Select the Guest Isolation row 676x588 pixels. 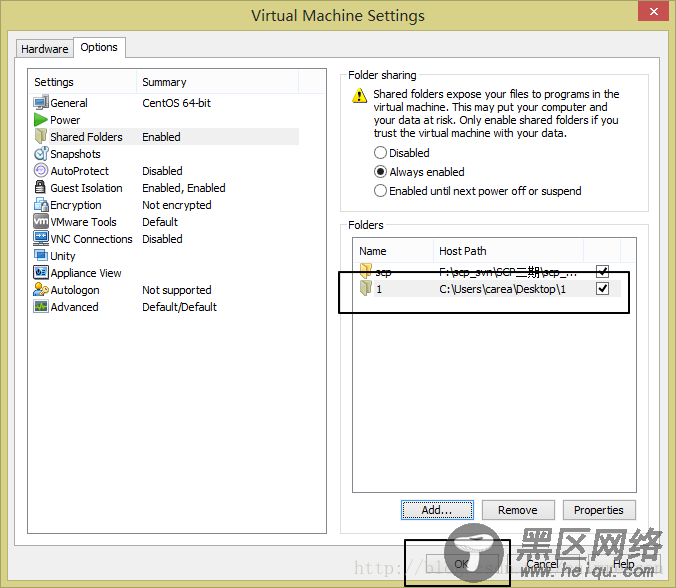pyautogui.click(x=166, y=188)
